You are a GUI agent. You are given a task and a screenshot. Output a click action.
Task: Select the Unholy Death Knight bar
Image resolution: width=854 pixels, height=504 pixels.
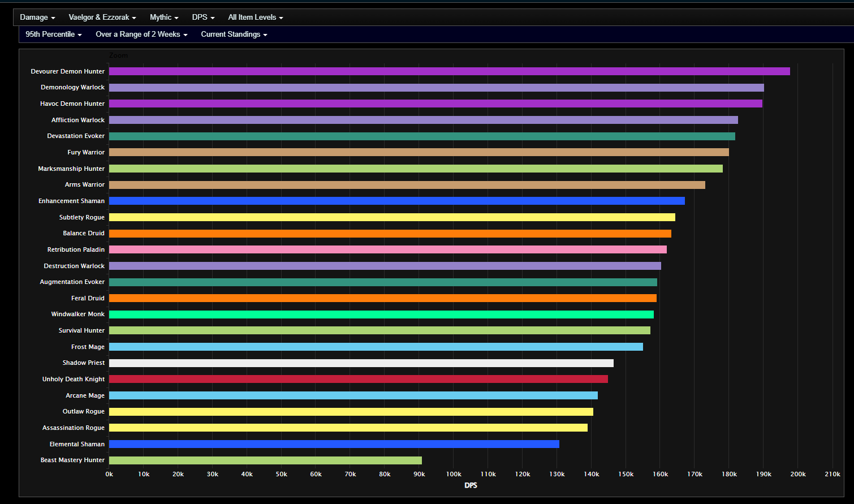point(359,379)
